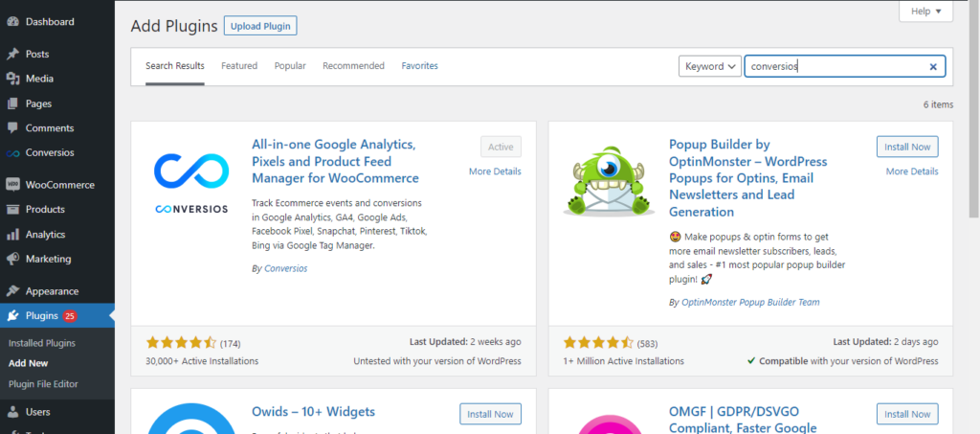Click the Add Plugins page heading
Viewport: 980px width, 434px height.
[x=174, y=26]
